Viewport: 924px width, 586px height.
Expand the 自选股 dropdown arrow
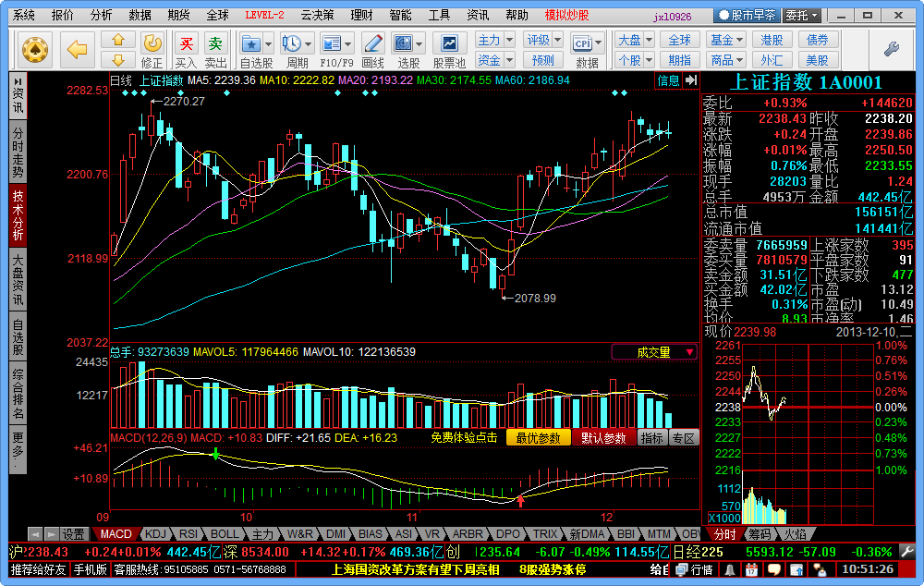tap(268, 44)
